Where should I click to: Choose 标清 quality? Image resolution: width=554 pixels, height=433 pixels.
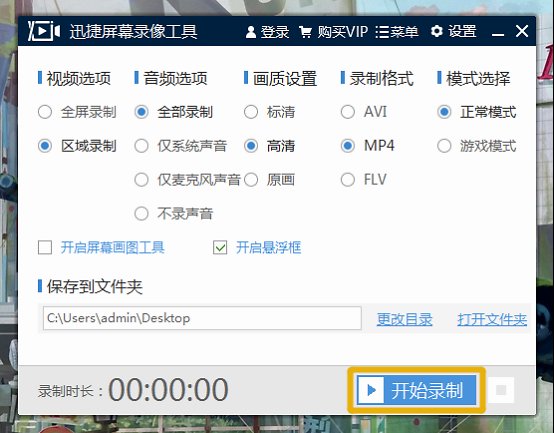coord(270,112)
